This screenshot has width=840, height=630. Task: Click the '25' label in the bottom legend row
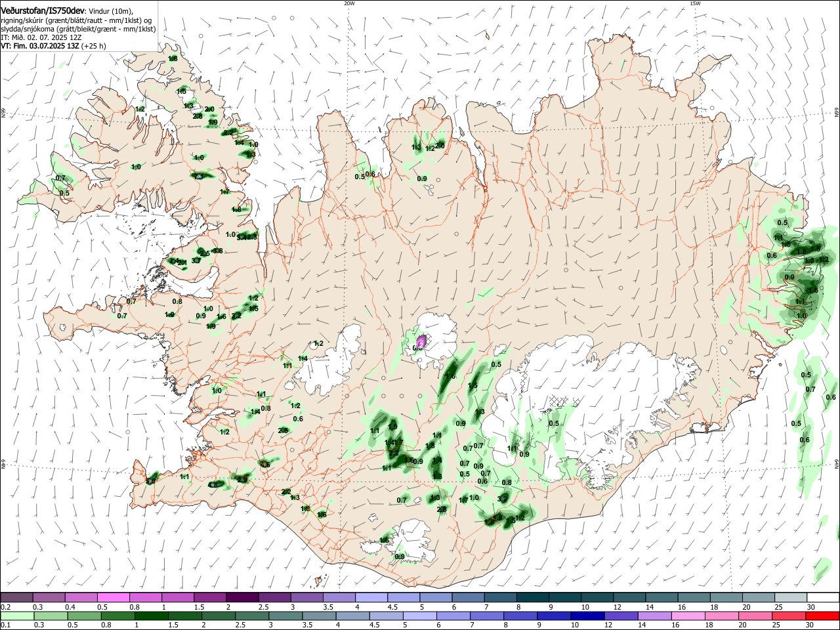point(775,625)
